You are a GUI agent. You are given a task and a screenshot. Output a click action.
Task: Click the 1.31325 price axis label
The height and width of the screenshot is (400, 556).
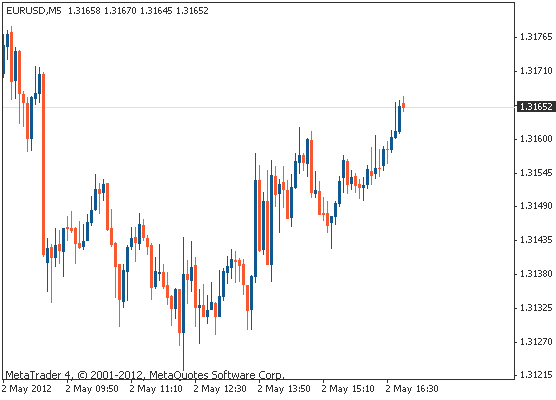click(x=536, y=307)
